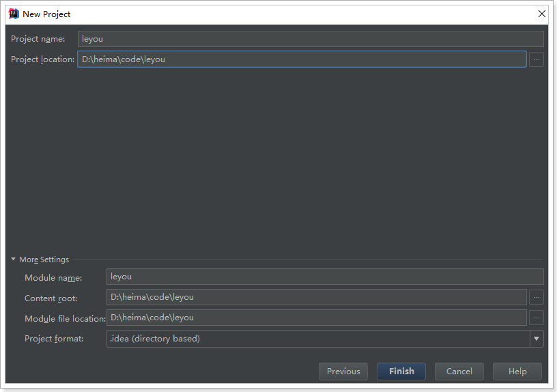Cancel the new project wizard
The image size is (557, 392).
coord(459,372)
